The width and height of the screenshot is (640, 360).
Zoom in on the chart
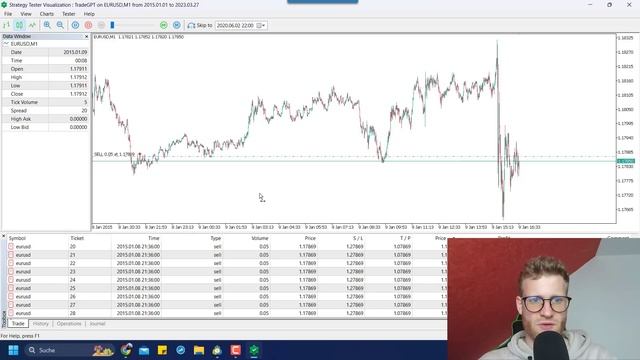(47, 25)
